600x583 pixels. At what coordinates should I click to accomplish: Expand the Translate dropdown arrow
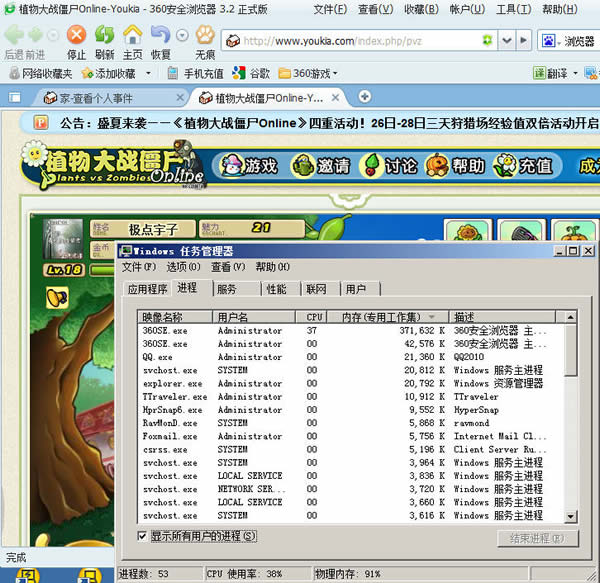coord(575,73)
